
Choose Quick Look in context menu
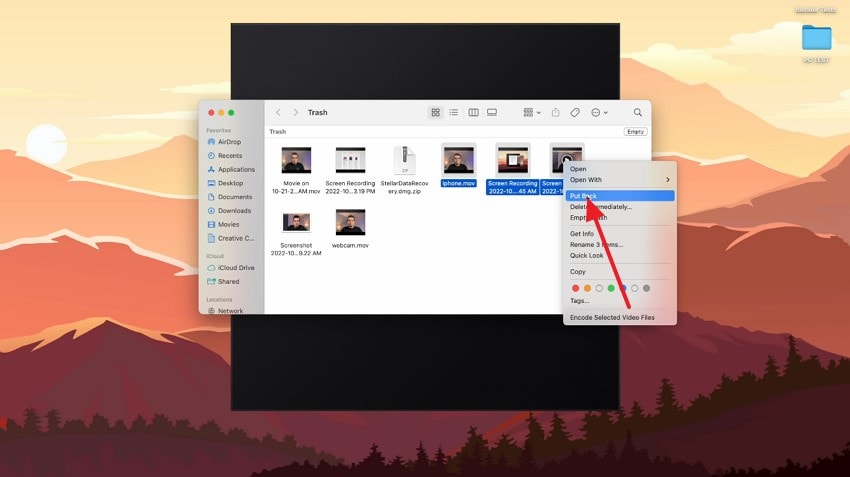coord(620,255)
